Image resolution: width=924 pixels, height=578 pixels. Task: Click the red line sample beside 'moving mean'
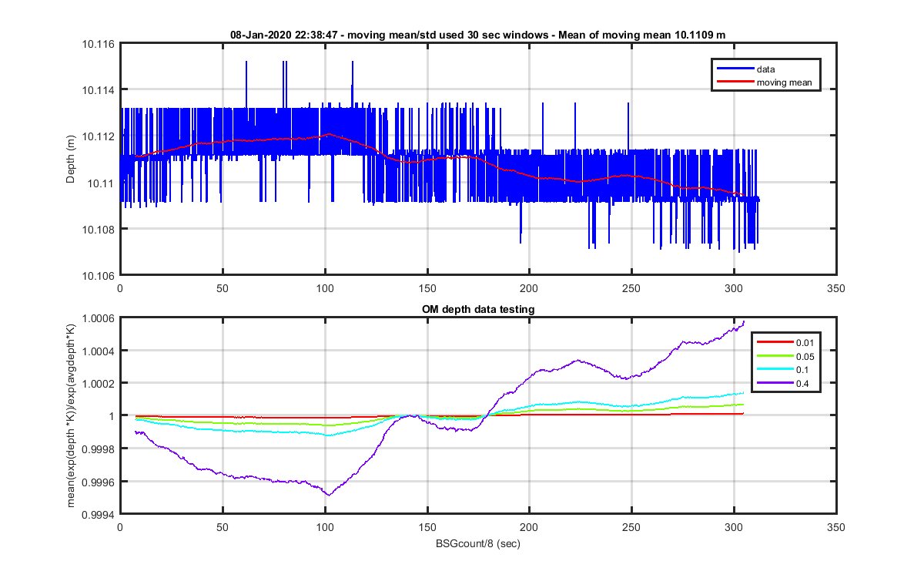point(735,82)
